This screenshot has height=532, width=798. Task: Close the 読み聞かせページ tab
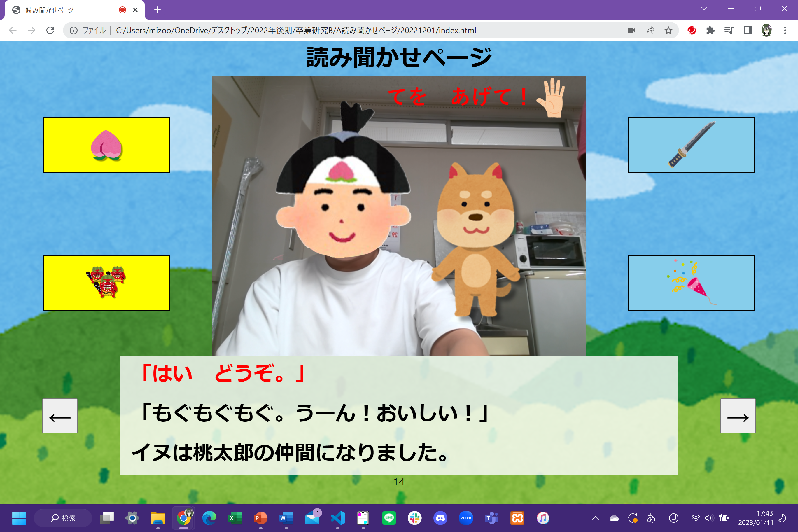pyautogui.click(x=135, y=10)
